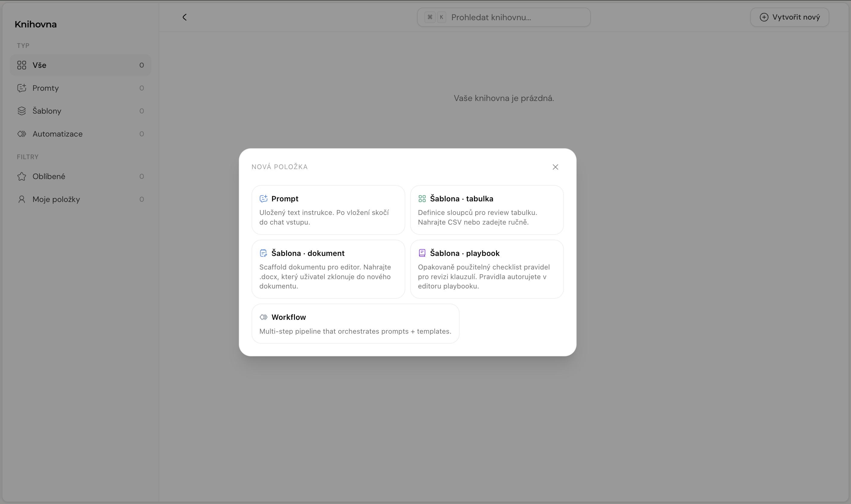Choose the Šablona · dokument card
Image resolution: width=851 pixels, height=504 pixels.
[328, 269]
